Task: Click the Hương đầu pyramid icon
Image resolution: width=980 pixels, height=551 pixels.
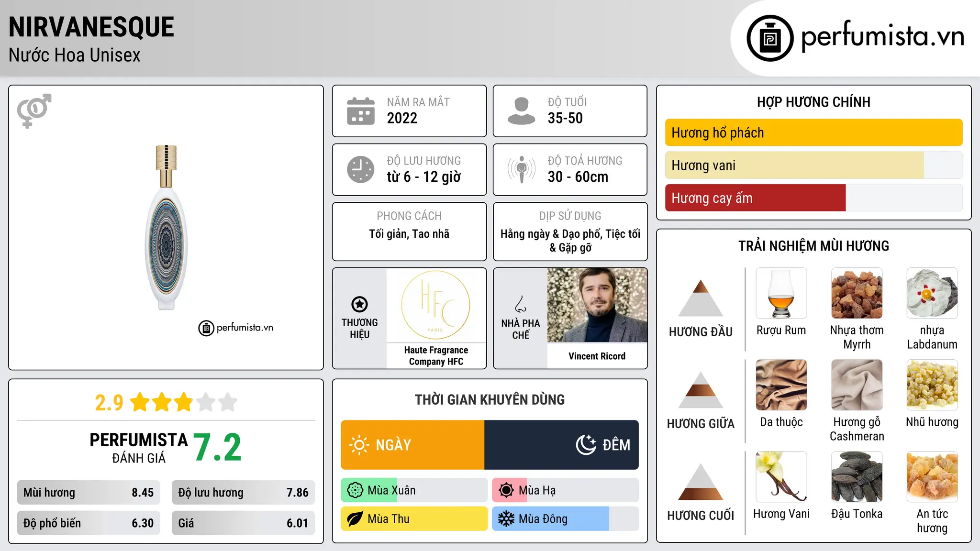Action: (701, 298)
